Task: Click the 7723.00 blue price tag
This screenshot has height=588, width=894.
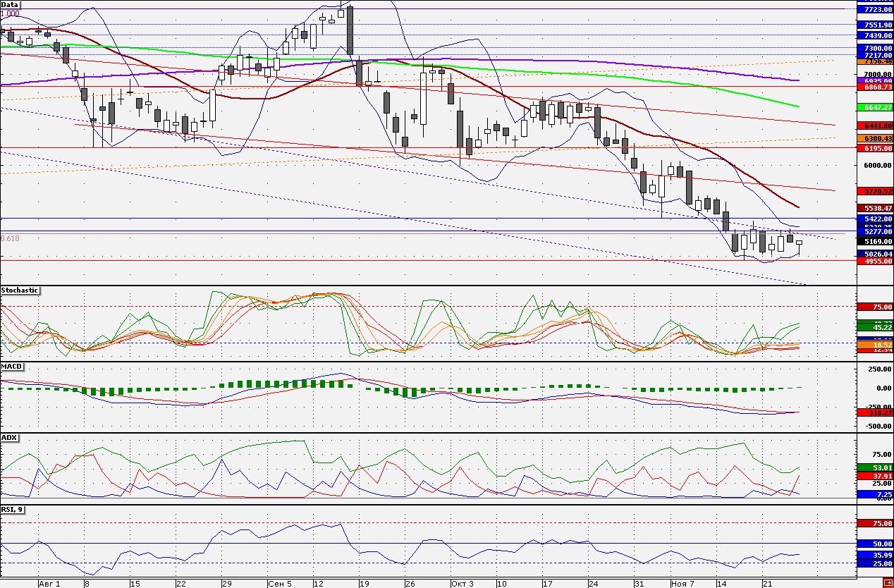Action: [875, 9]
